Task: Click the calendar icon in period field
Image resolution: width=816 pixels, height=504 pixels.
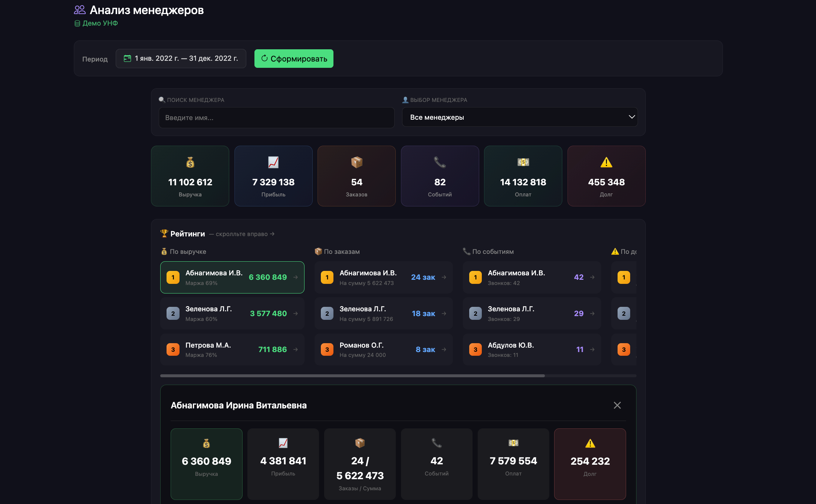Action: [x=127, y=59]
